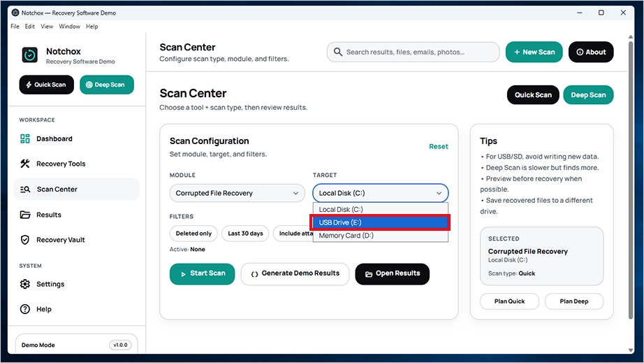The width and height of the screenshot is (644, 363).
Task: Click the "Active: None" filter status text
Action: point(187,250)
